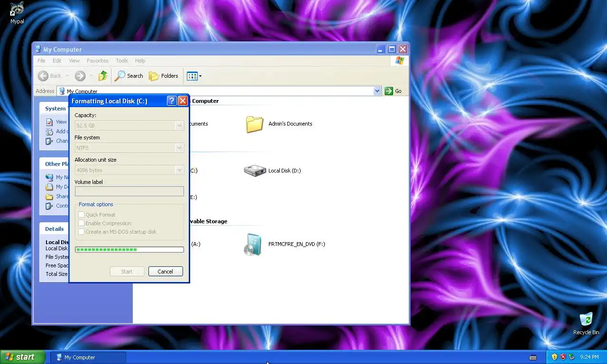Click the yellow security shield tray icon
This screenshot has height=364, width=607.
click(x=554, y=357)
